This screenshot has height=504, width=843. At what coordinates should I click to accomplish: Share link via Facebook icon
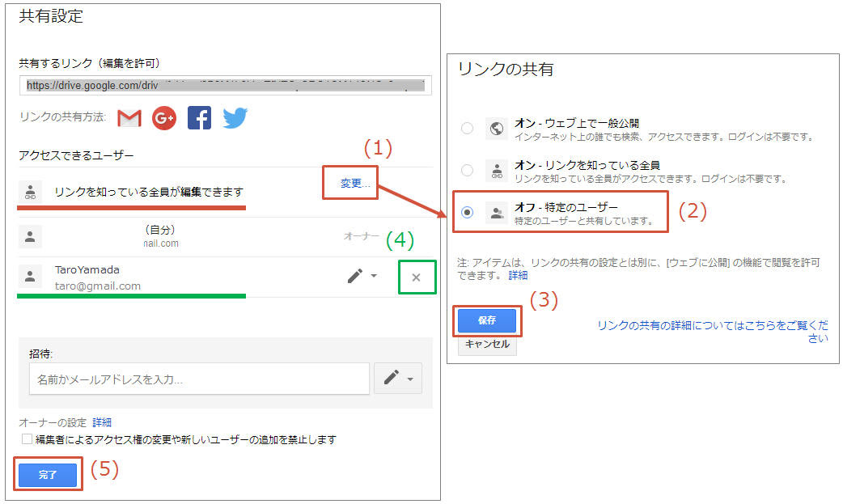click(x=199, y=118)
